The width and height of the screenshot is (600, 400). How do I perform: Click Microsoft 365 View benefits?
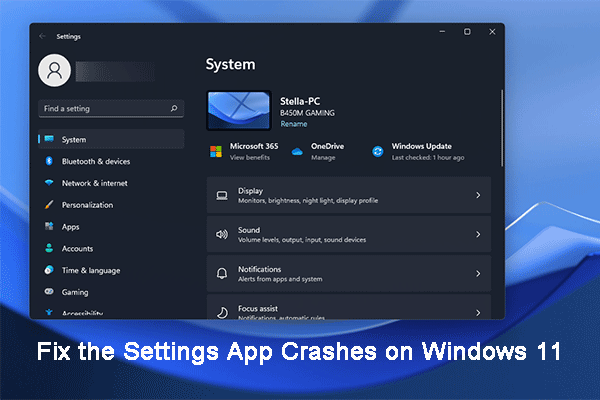pyautogui.click(x=249, y=157)
